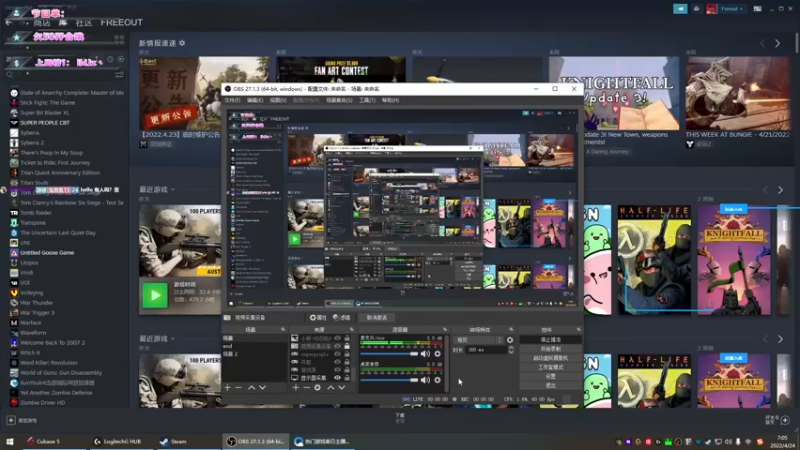
Task: Move the selected OBS source up
Action: 331,388
